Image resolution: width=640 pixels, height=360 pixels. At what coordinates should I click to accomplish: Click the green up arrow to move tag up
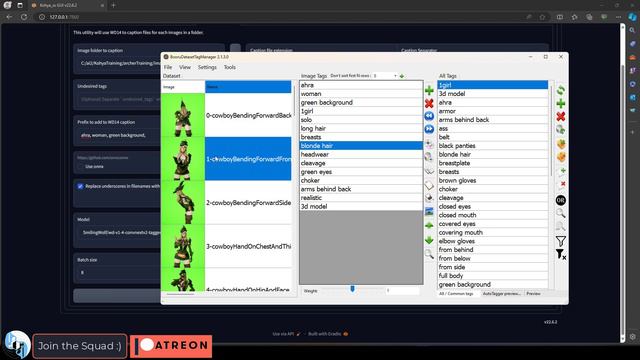(429, 225)
